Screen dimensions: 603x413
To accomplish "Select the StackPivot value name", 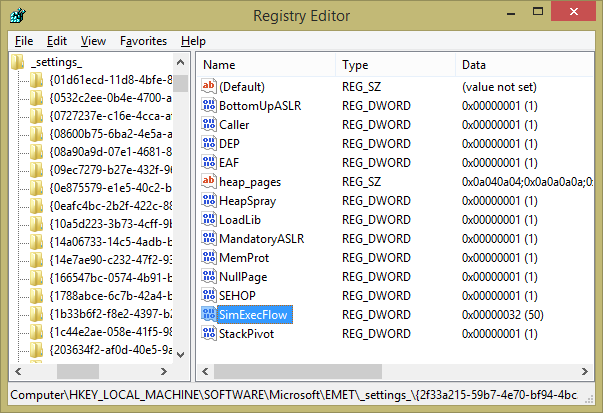I will pyautogui.click(x=247, y=334).
